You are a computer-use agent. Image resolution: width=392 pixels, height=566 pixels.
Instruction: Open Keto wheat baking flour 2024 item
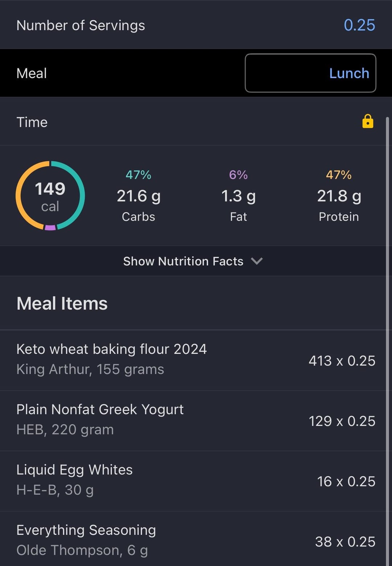[193, 360]
